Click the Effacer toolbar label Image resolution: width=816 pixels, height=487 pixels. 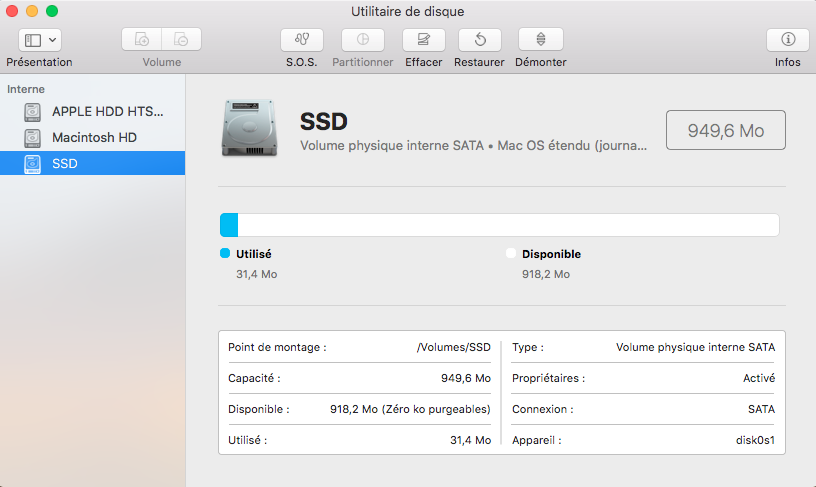click(424, 62)
